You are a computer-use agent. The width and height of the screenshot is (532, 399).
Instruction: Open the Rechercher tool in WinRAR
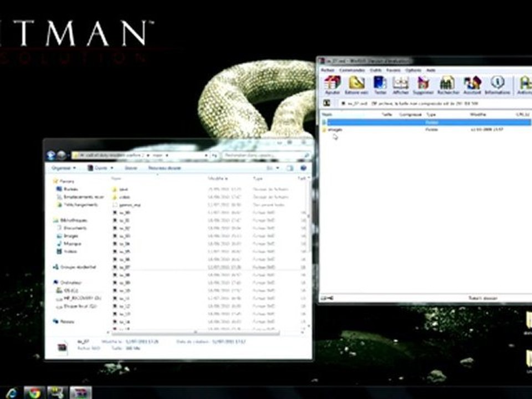(448, 85)
